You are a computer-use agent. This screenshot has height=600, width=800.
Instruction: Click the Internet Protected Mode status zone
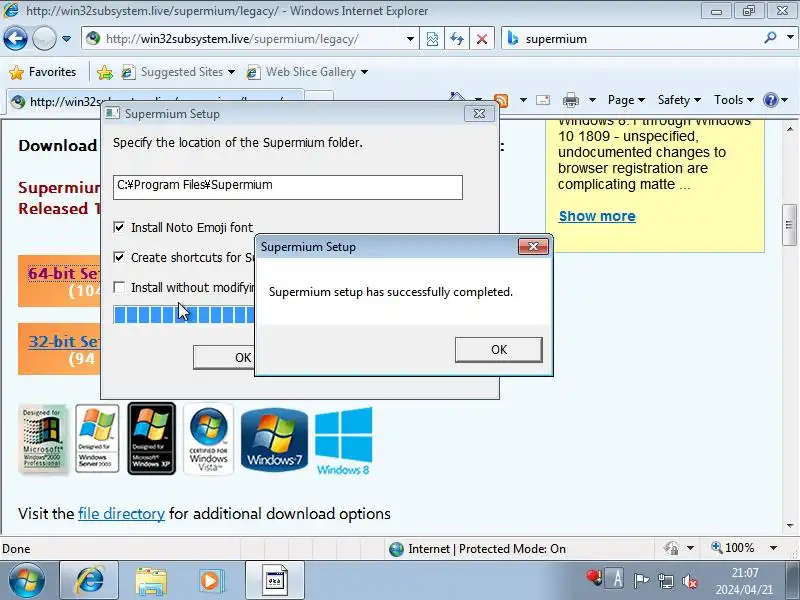(478, 548)
